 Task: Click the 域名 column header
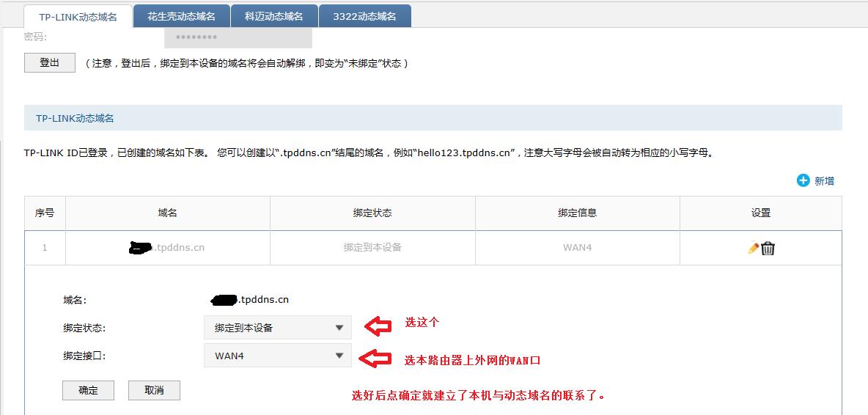(x=167, y=213)
